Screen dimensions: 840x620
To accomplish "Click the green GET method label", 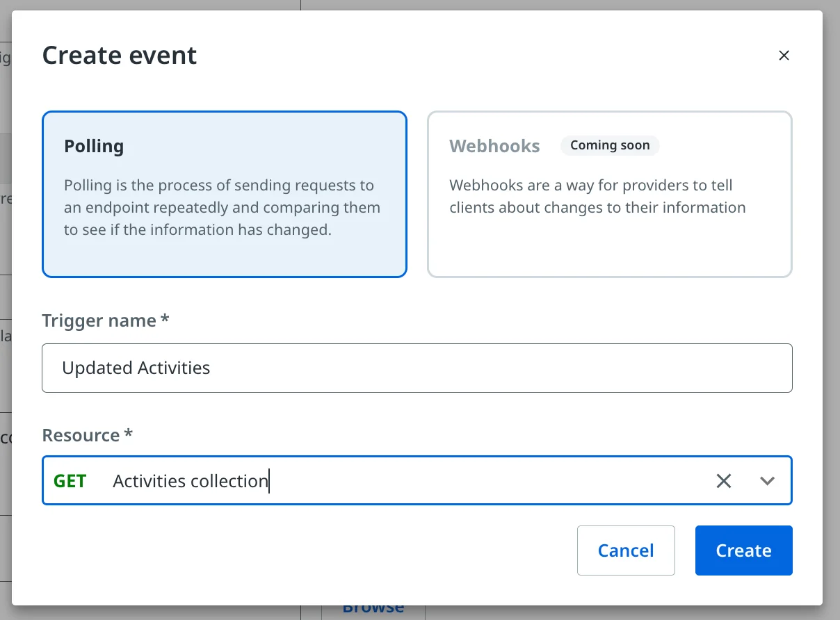I will tap(70, 481).
